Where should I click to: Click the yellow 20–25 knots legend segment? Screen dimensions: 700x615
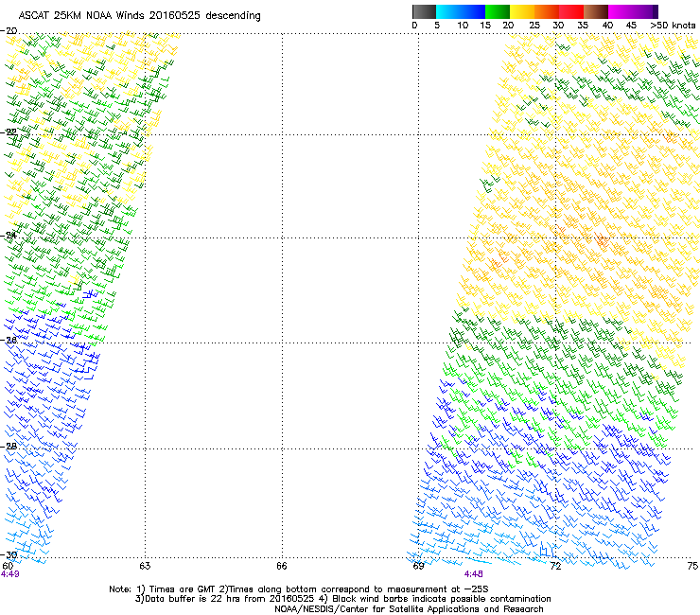pos(522,11)
